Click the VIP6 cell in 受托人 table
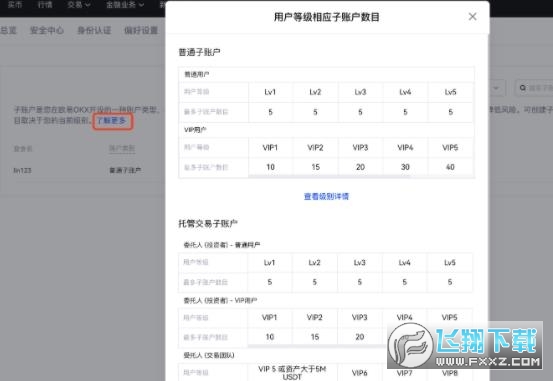This screenshot has width=553, height=381. pos(359,373)
